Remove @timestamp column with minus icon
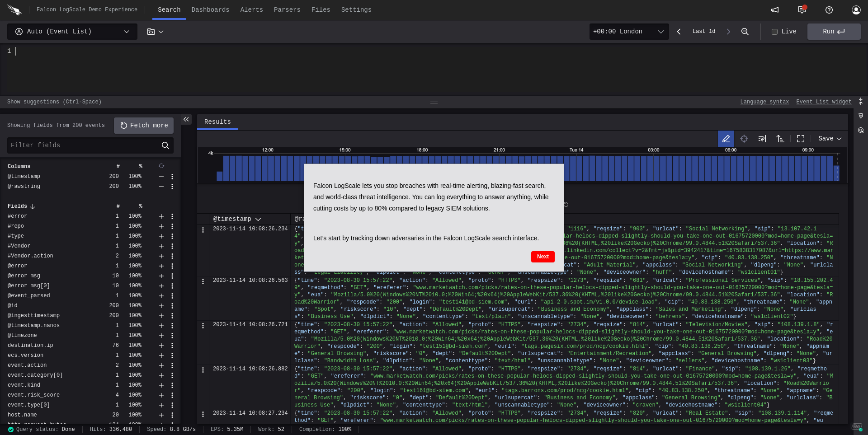Image resolution: width=868 pixels, height=435 pixels. point(161,177)
